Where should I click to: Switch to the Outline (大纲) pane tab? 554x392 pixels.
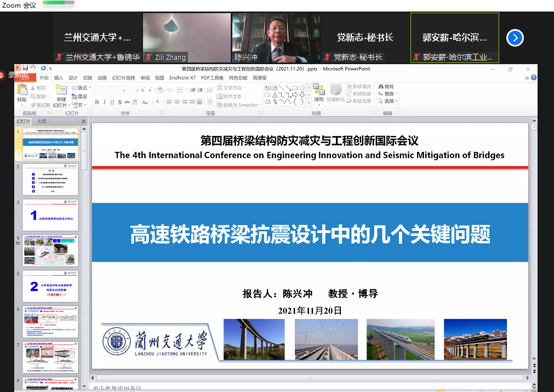(x=42, y=121)
